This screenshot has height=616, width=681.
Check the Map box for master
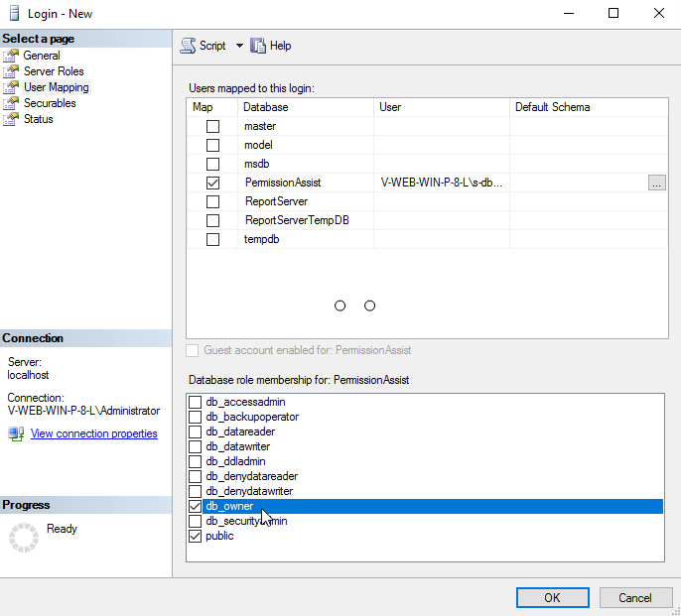(212, 126)
